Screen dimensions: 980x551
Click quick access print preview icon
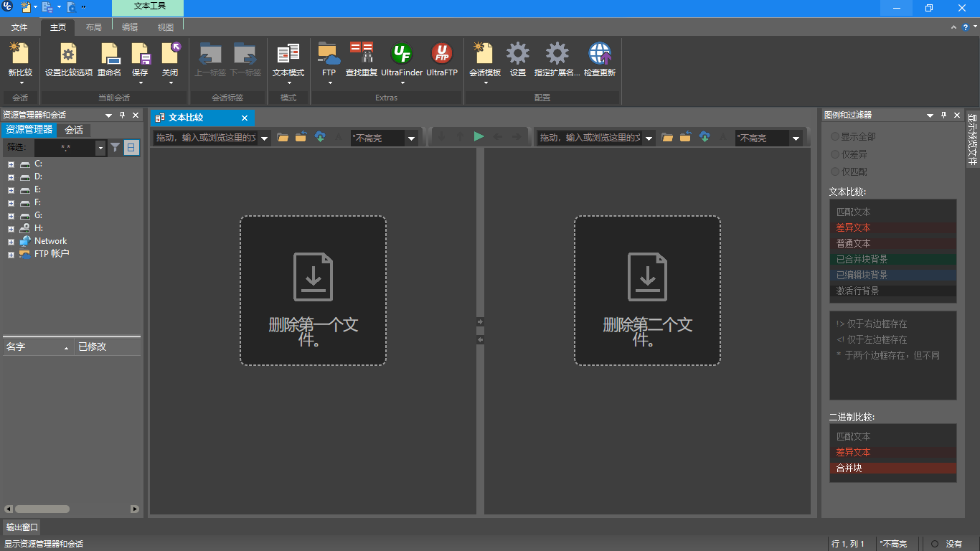(x=72, y=8)
